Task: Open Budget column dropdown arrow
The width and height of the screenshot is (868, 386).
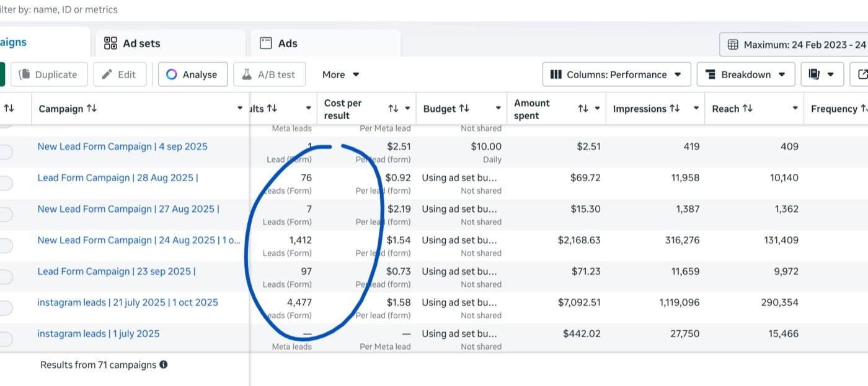Action: pos(498,109)
